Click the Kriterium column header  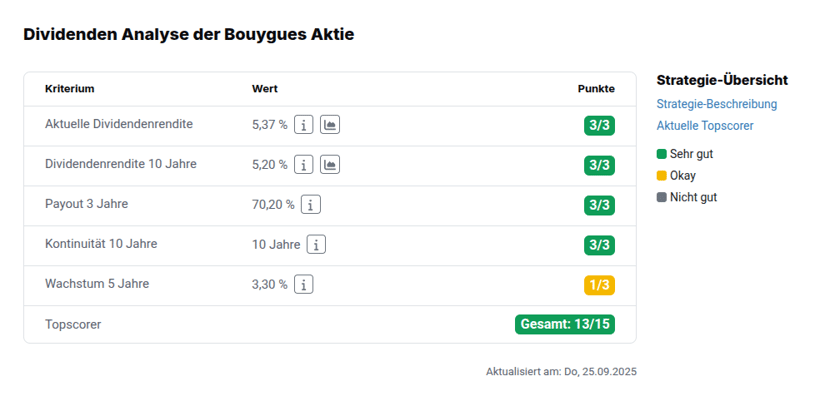(x=69, y=89)
